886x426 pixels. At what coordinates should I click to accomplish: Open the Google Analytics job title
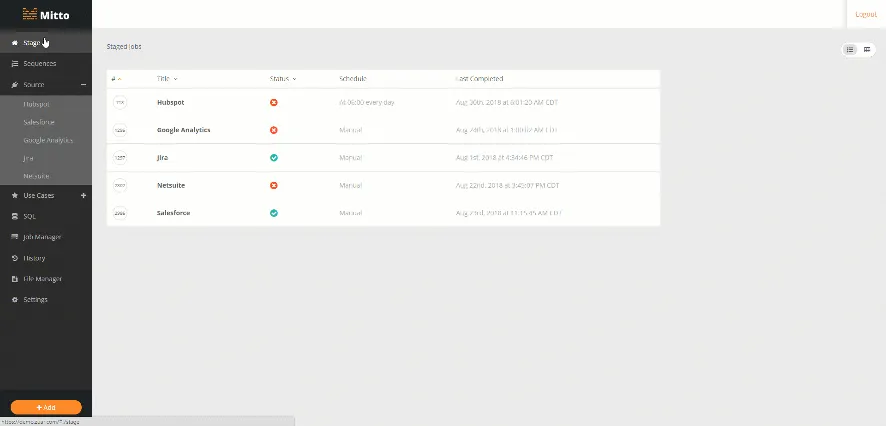pos(184,130)
